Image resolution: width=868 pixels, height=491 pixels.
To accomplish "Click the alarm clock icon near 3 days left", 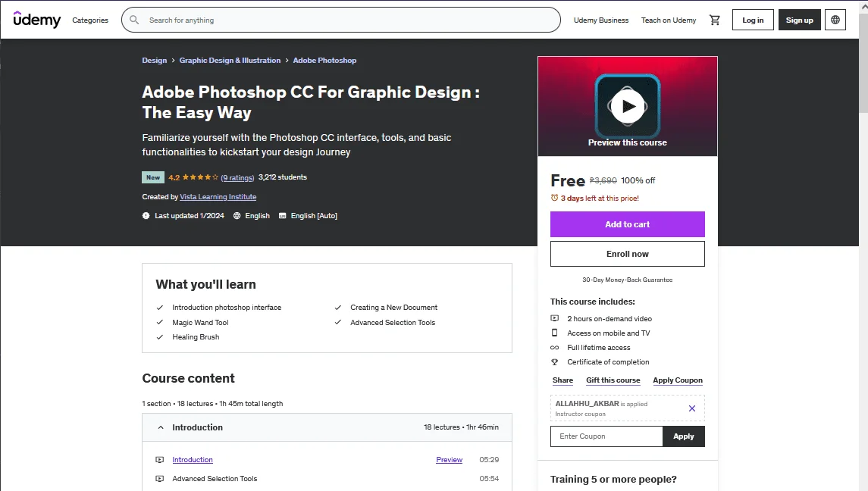I will click(x=554, y=198).
